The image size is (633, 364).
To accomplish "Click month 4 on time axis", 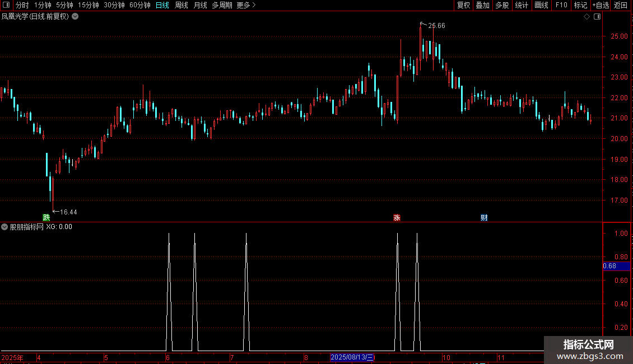I will tap(38, 357).
